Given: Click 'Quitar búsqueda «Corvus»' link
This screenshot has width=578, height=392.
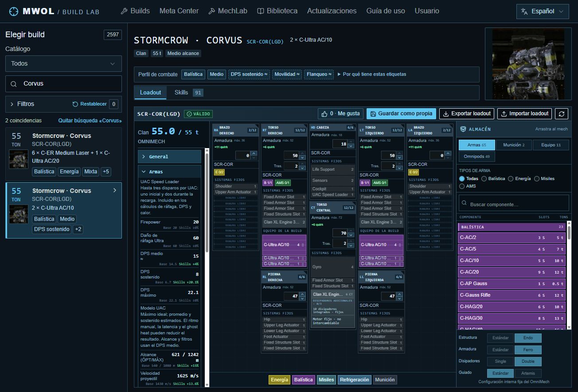Looking at the screenshot, I should (90, 121).
